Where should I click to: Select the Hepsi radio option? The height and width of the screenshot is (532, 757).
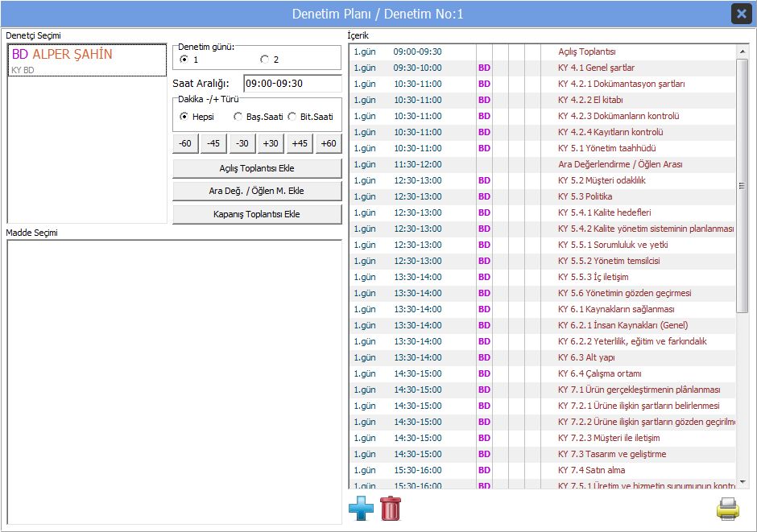pos(184,117)
